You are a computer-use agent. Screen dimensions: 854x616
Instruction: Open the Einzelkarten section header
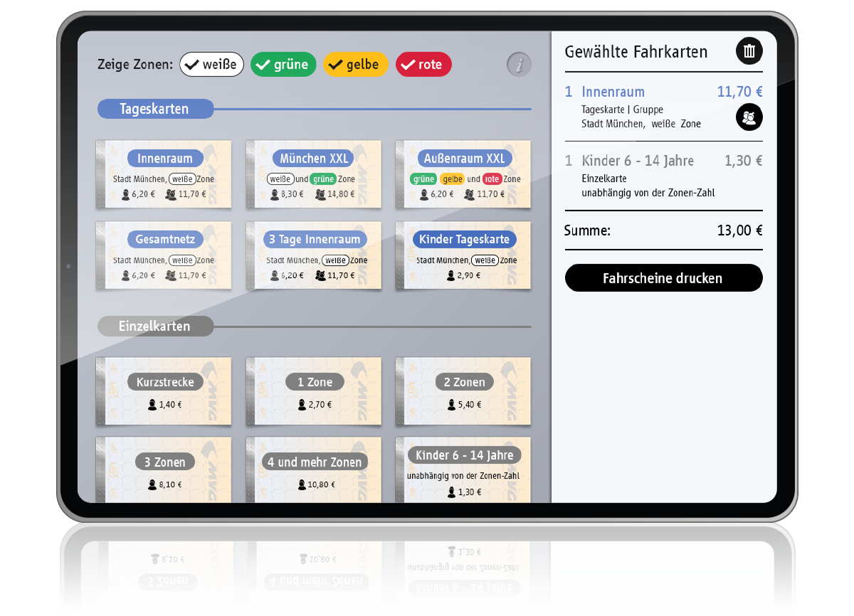click(155, 326)
